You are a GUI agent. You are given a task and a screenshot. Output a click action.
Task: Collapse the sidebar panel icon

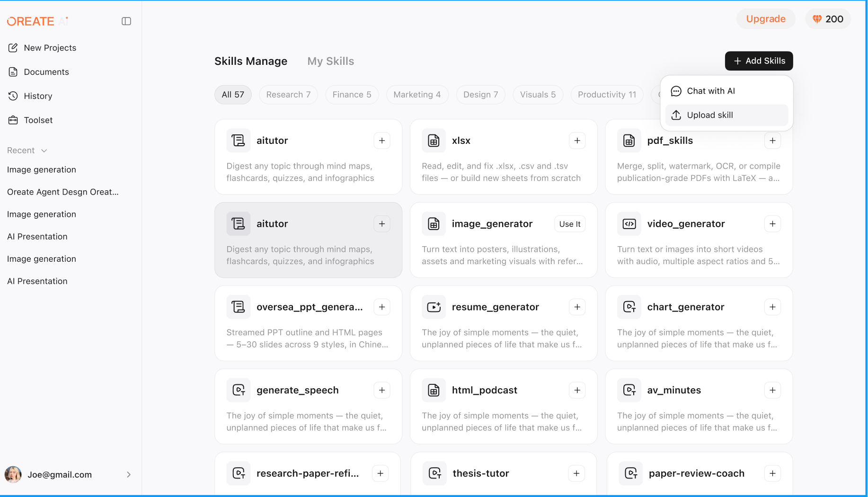126,21
